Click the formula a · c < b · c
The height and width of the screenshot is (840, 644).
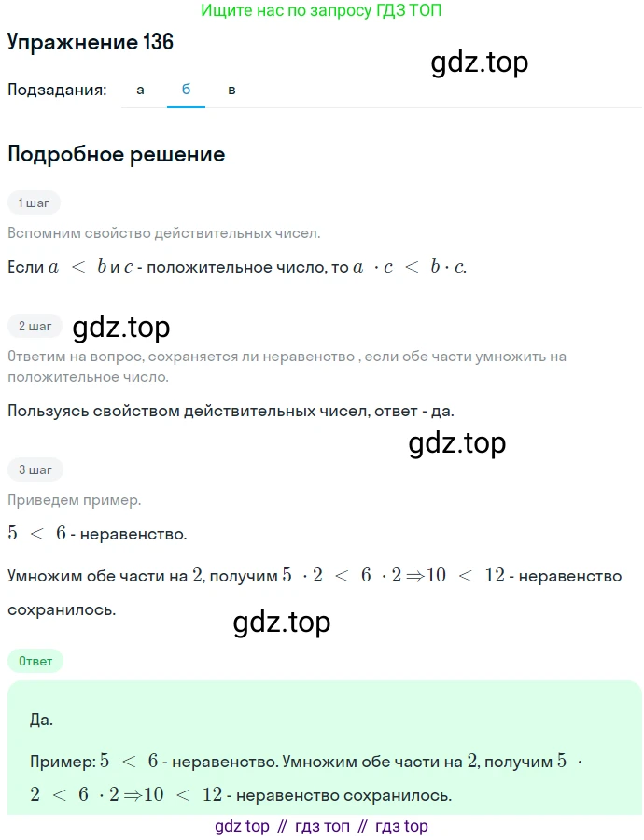(x=410, y=267)
